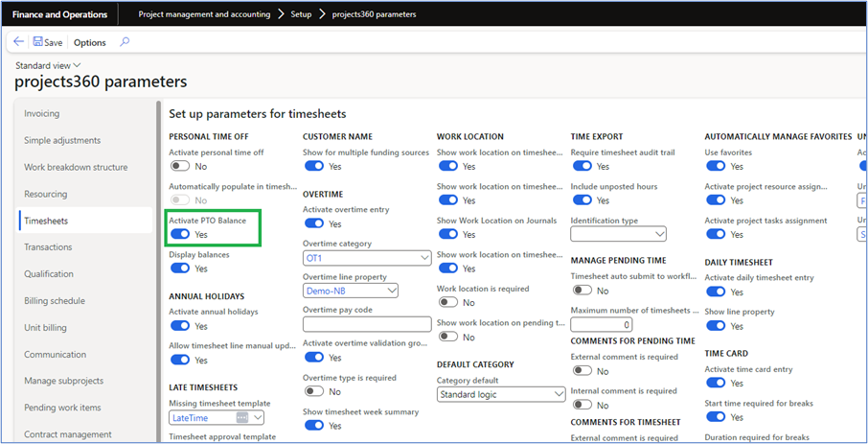Open the Invoicing tab

tap(41, 113)
